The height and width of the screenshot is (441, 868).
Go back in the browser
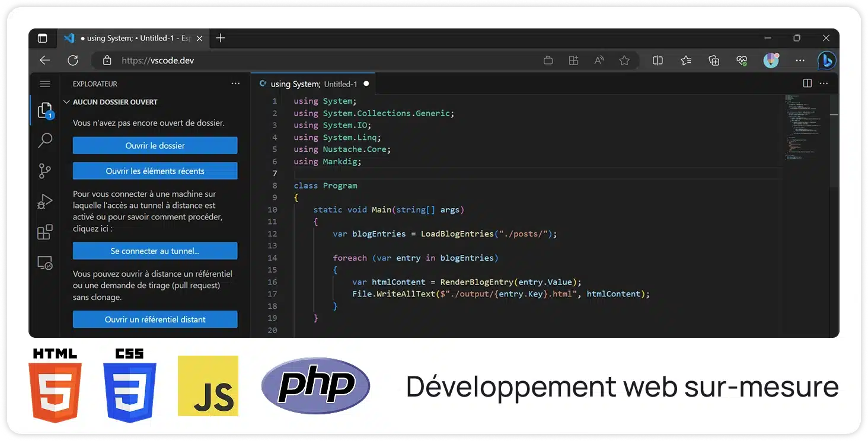click(x=44, y=60)
